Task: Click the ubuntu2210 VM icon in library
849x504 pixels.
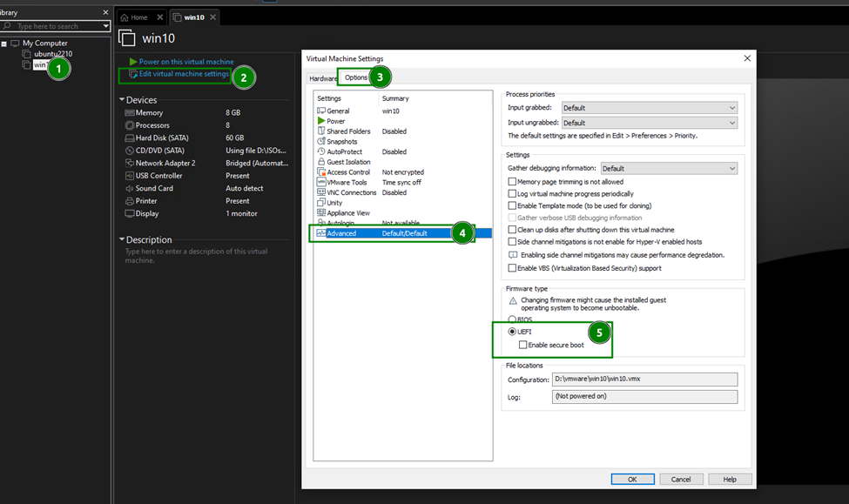Action: pos(26,54)
